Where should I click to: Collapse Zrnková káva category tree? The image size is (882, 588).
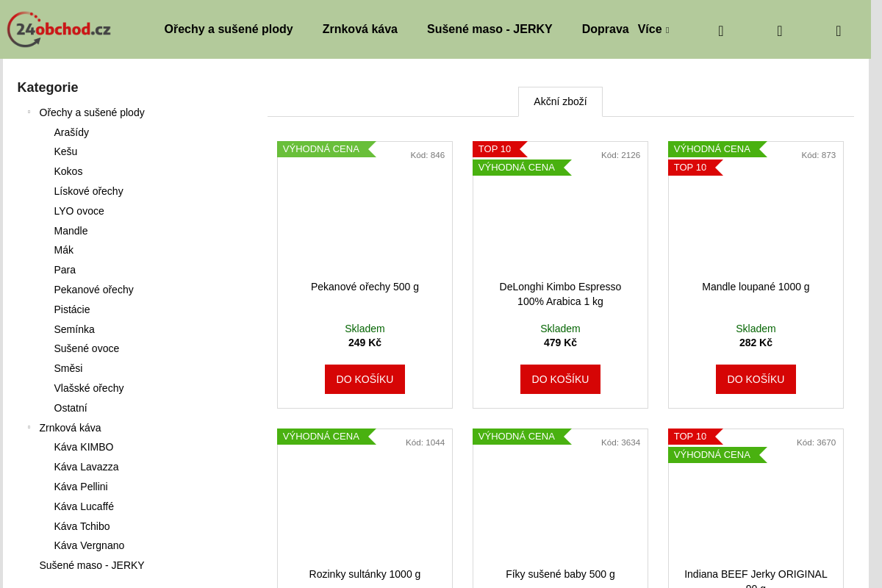click(29, 427)
